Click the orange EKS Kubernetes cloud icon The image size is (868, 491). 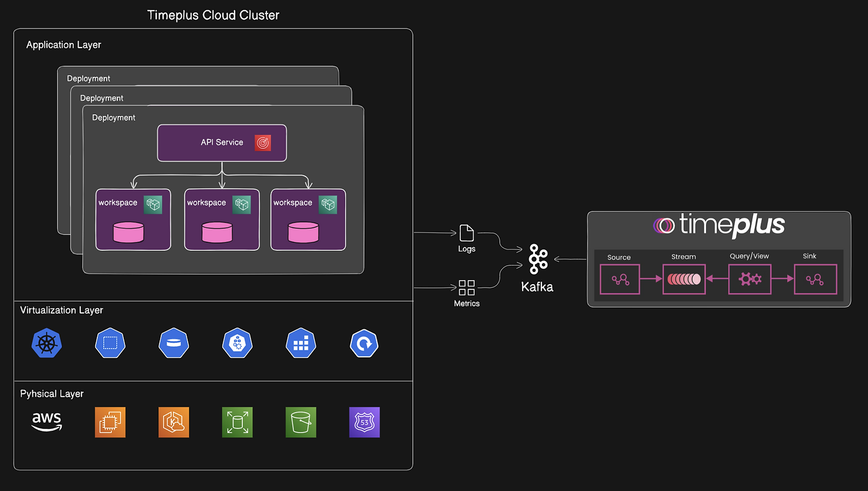point(174,422)
